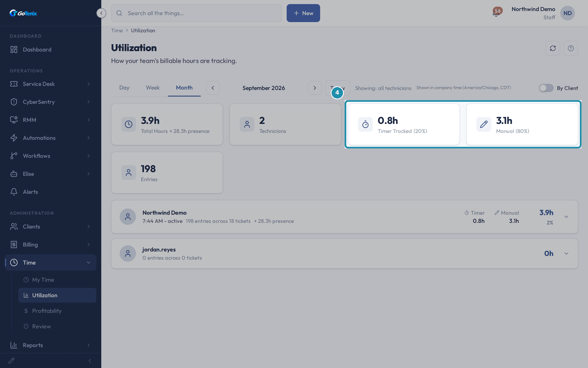Open the help question mark button
The image size is (588, 368).
click(571, 48)
